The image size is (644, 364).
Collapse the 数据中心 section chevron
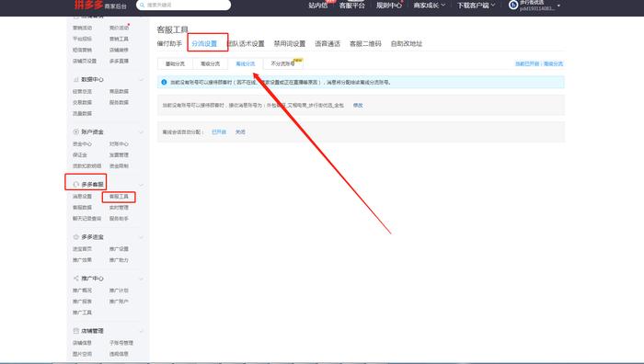(x=142, y=80)
